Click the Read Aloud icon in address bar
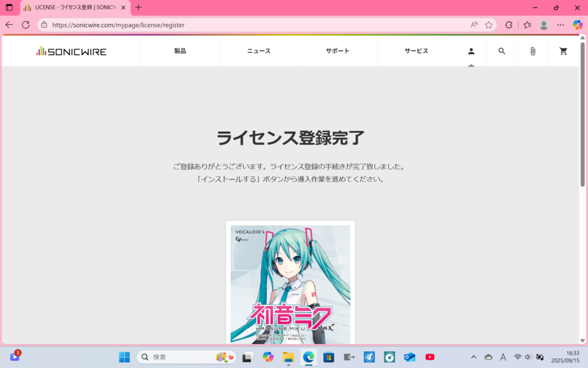 (x=474, y=25)
